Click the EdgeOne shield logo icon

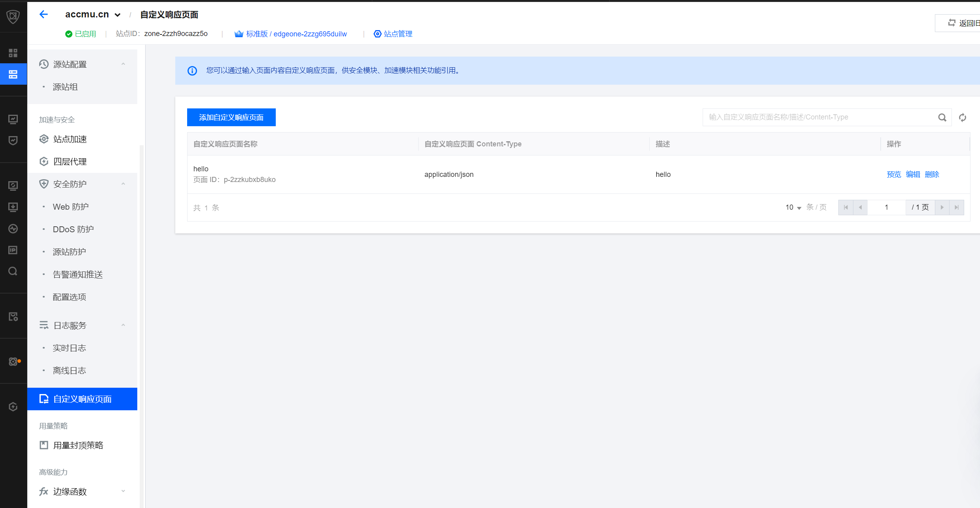tap(13, 16)
